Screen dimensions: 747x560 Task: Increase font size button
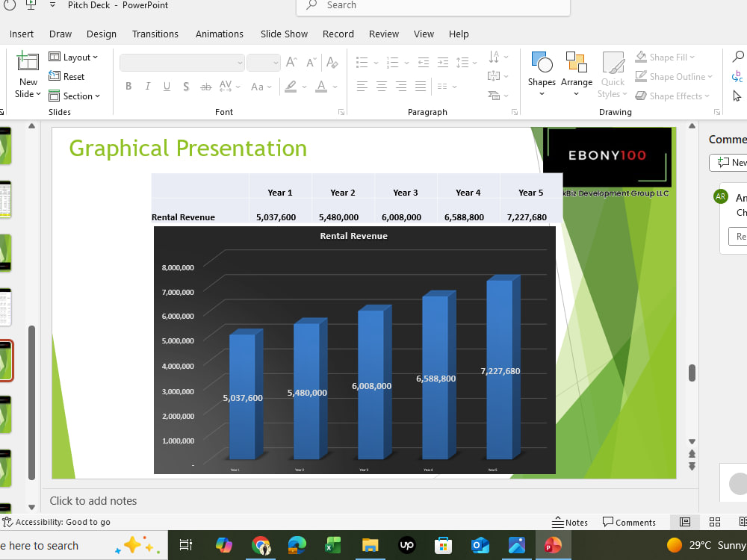(x=291, y=62)
